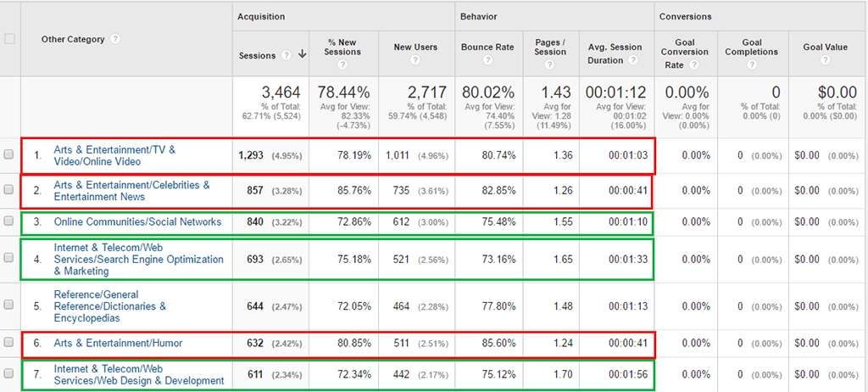Image resolution: width=868 pixels, height=392 pixels.
Task: Select checkbox for Online Communities/Social Networks row
Action: click(x=9, y=221)
